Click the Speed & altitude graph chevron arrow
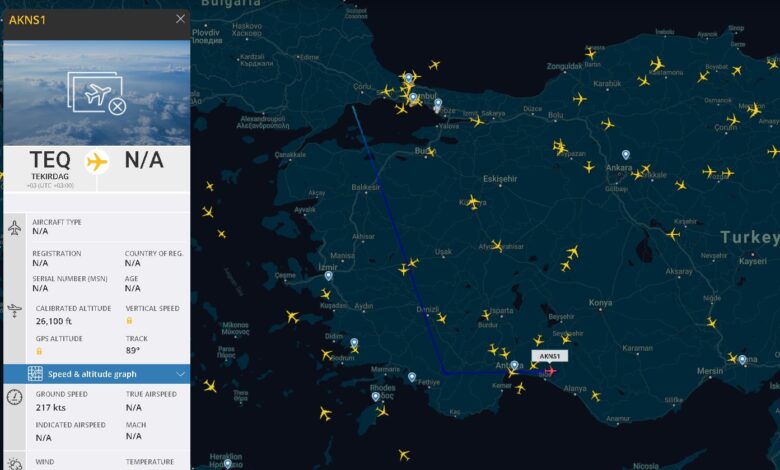780x470 pixels. click(x=181, y=374)
